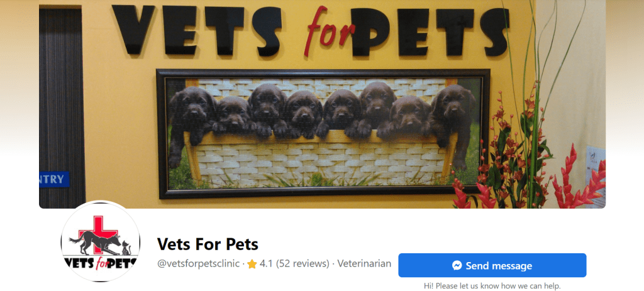Open the circular profile picture logo
The image size is (644, 291).
[101, 241]
